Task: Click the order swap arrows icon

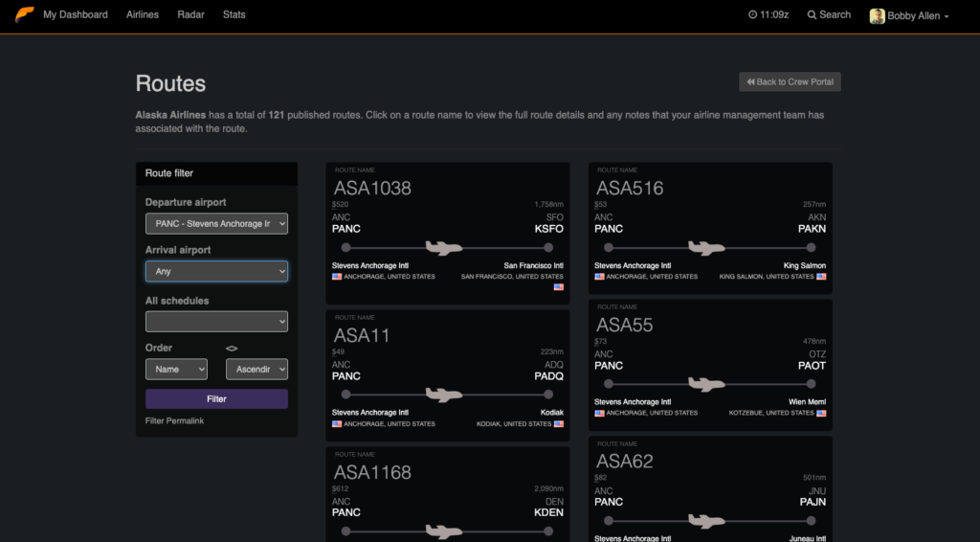Action: pos(232,349)
